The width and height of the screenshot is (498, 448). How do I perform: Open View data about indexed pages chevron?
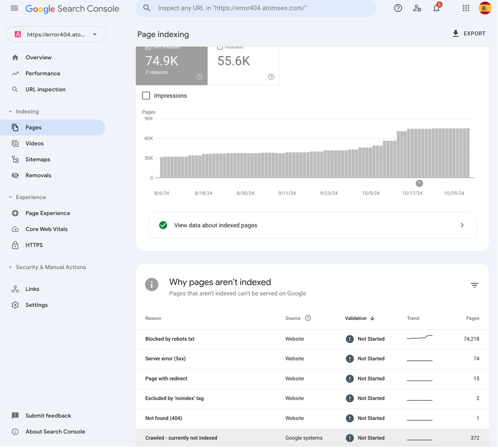tap(462, 225)
